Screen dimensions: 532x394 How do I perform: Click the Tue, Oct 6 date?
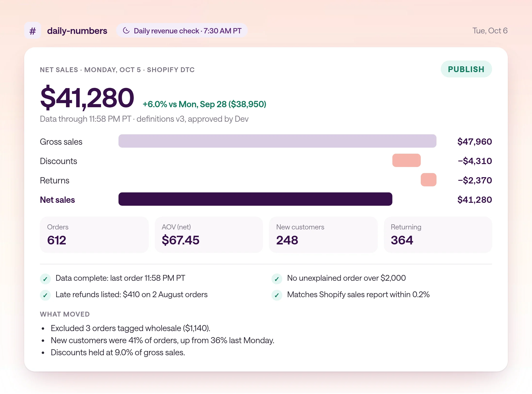click(490, 31)
